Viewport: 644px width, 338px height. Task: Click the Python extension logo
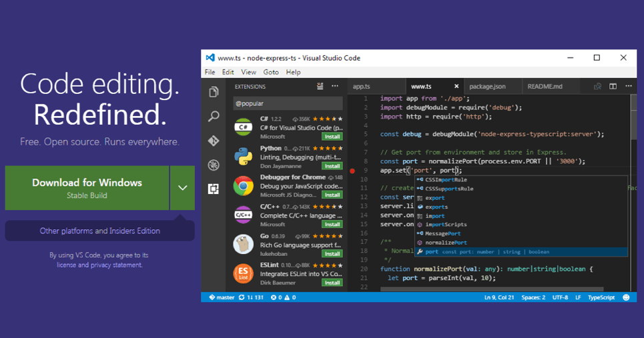(243, 157)
